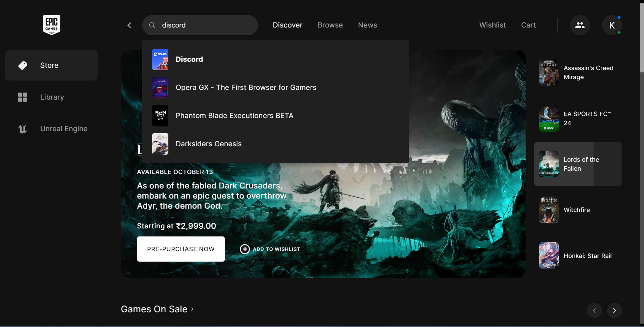Select Unreal Engine in the sidebar

click(52, 129)
